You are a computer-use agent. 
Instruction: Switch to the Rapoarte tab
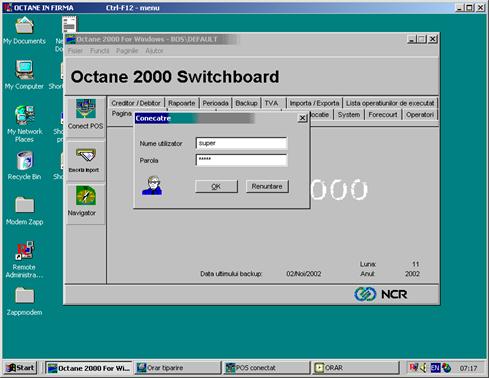181,103
